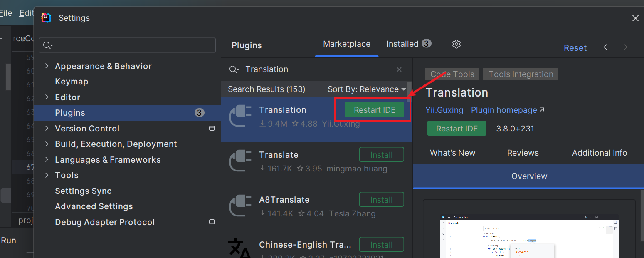Expand Languages & Frameworks node

pos(47,159)
